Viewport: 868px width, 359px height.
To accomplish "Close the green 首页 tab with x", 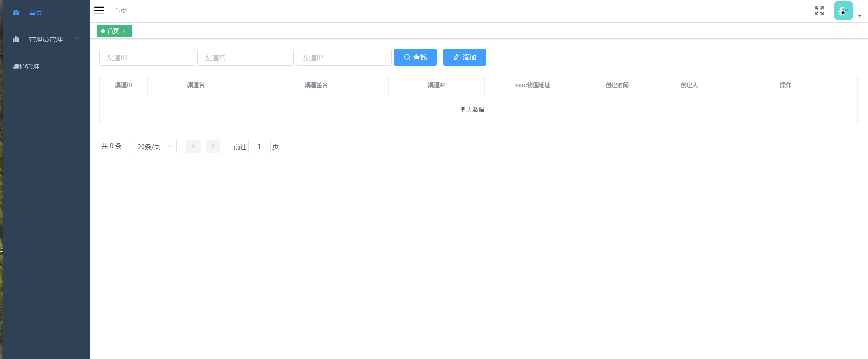I will [124, 31].
